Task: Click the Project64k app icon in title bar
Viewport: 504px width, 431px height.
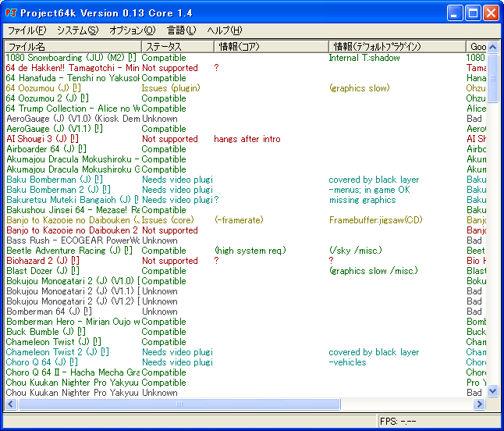Action: 11,13
